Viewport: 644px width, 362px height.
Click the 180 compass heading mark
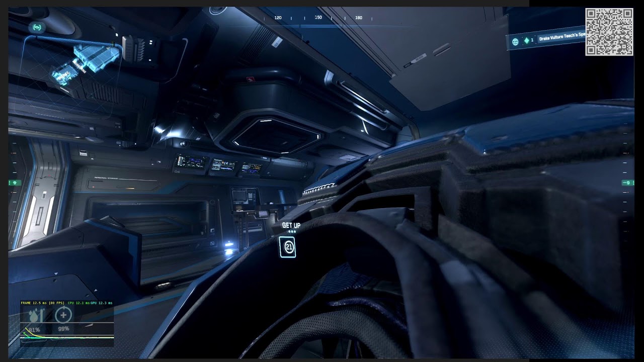click(359, 18)
